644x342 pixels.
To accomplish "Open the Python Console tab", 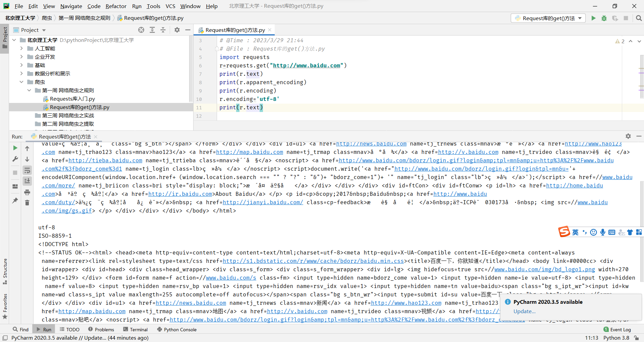I will pos(176,329).
